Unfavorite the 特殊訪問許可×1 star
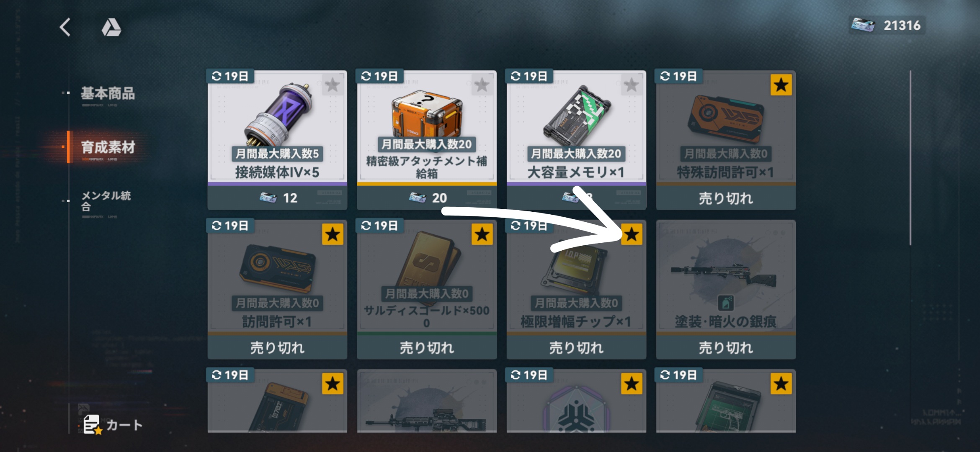Viewport: 980px width, 452px height. (781, 85)
